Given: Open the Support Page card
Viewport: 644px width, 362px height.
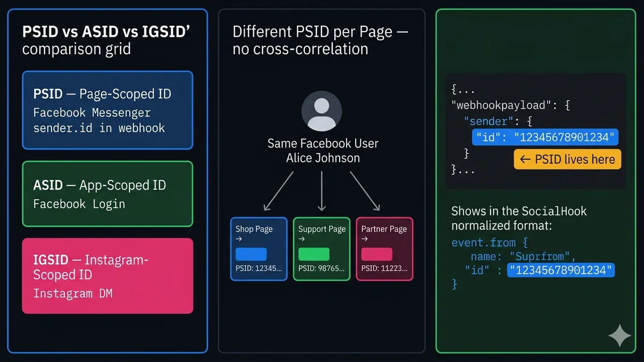Looking at the screenshot, I should [321, 249].
